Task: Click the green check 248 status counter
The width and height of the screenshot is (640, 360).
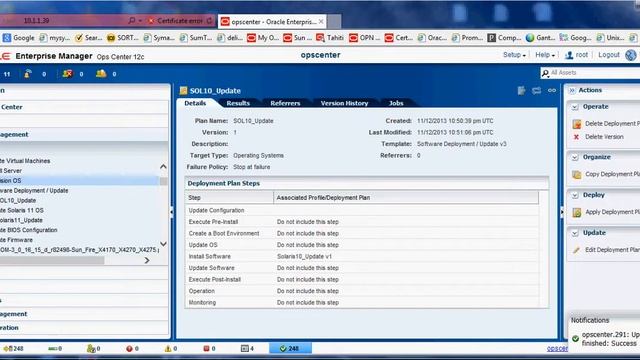Action: [x=290, y=348]
